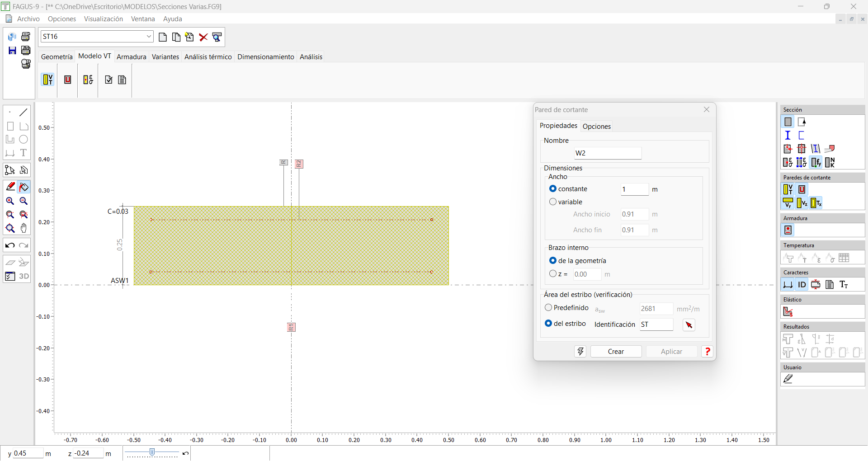
Task: Click the print icon in top-left toolbar
Action: tap(26, 37)
